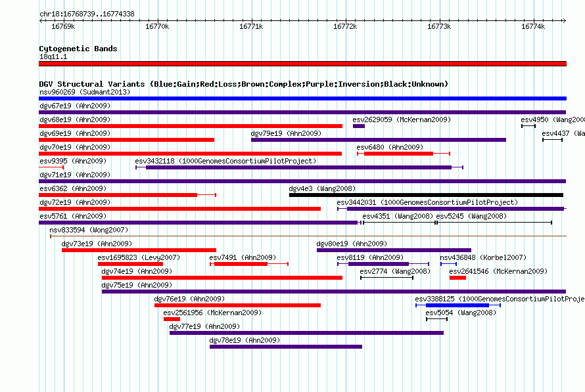The width and height of the screenshot is (585, 392).
Task: Click the 16771k ruler tick label
Action: tap(251, 26)
